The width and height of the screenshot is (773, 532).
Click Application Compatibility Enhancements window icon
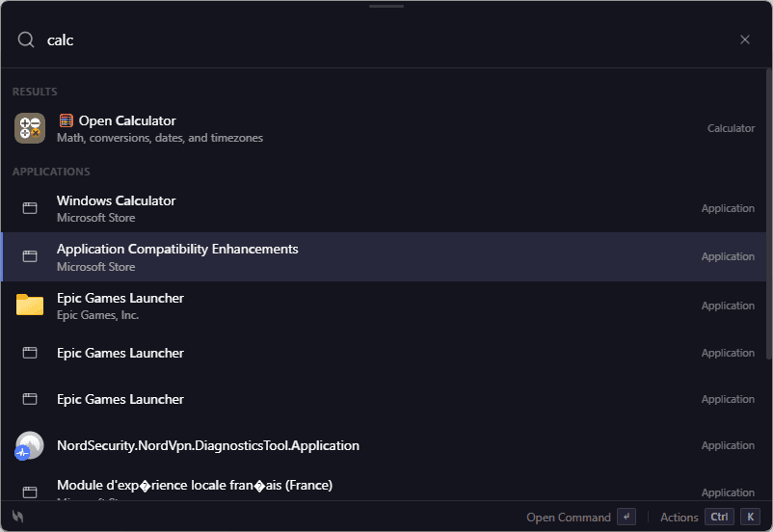coord(30,256)
